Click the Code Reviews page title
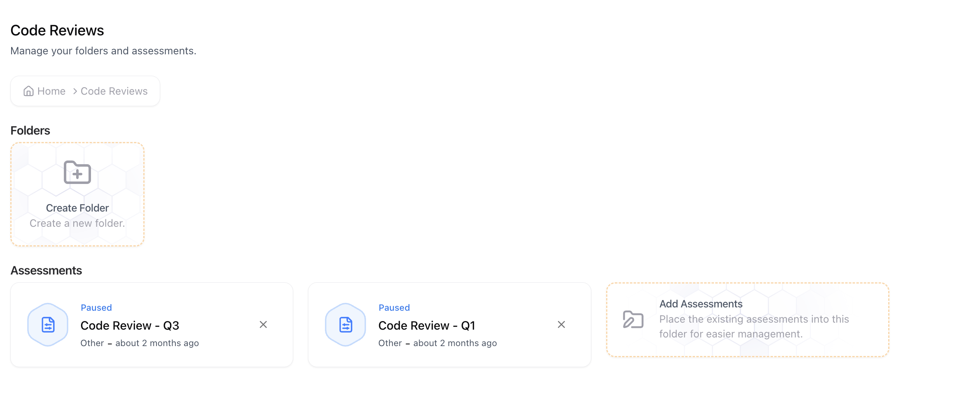Image resolution: width=980 pixels, height=414 pixels. point(57,30)
